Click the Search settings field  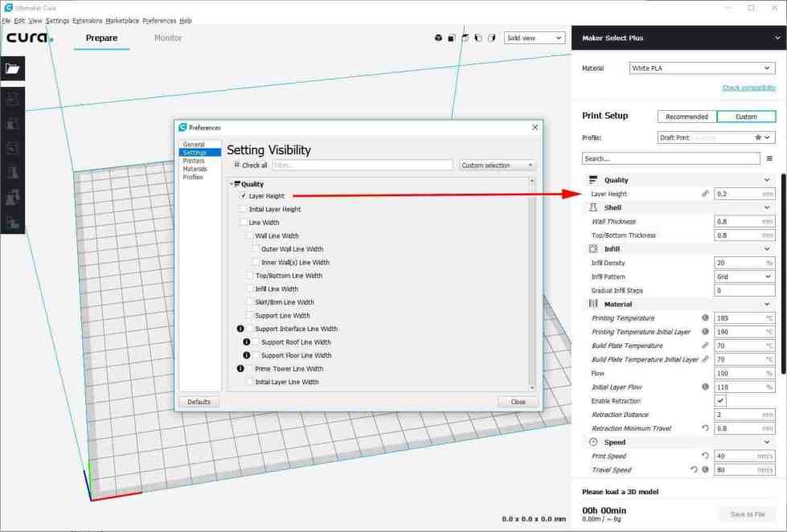[x=671, y=158]
